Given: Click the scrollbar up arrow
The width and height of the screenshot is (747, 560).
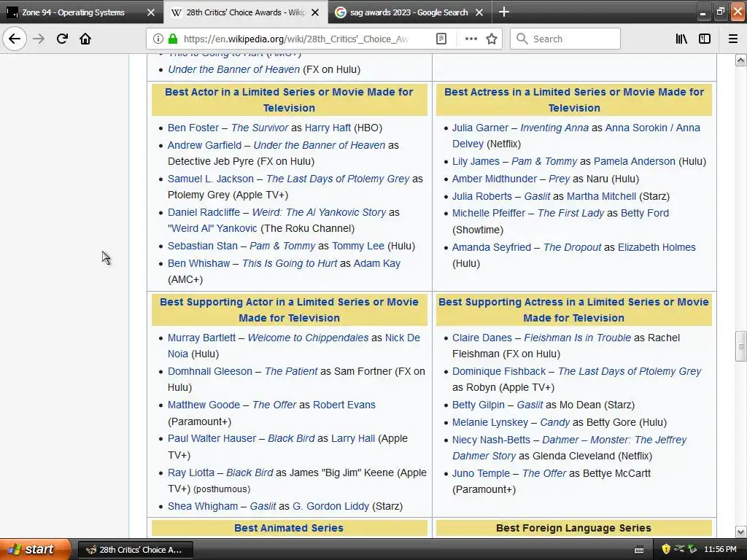Looking at the screenshot, I should pos(740,60).
